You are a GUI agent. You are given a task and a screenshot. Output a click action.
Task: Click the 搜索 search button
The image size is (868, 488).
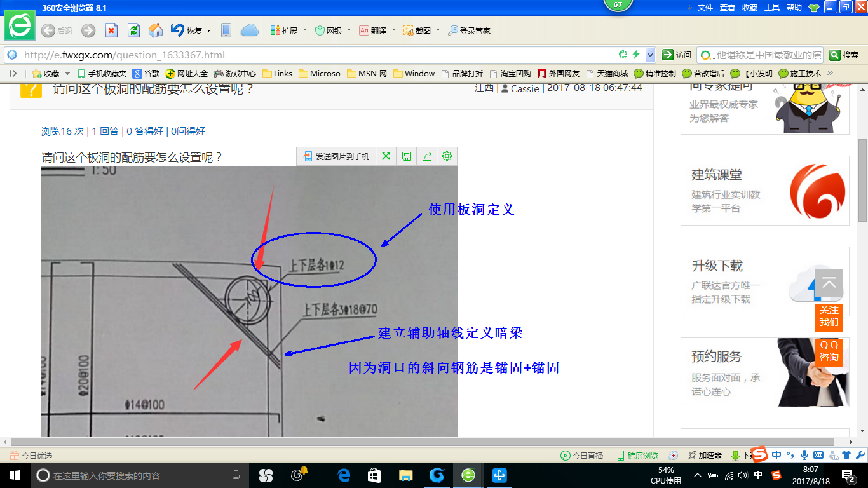(x=845, y=55)
